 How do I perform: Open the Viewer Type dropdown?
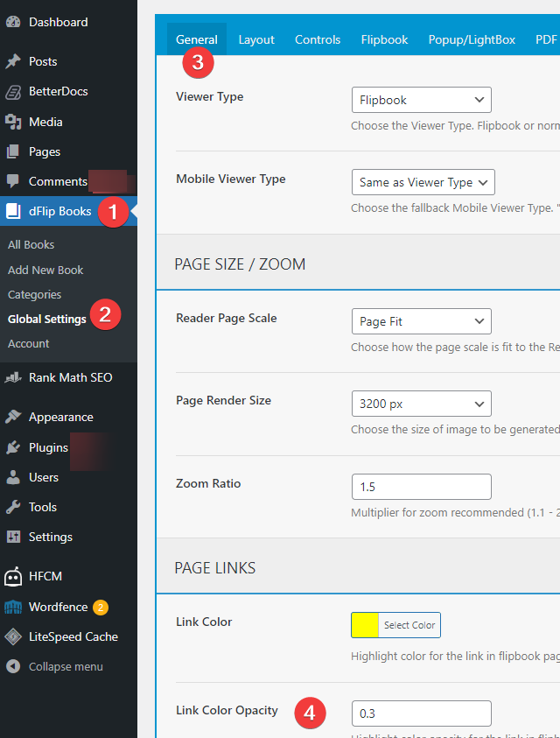pos(421,100)
